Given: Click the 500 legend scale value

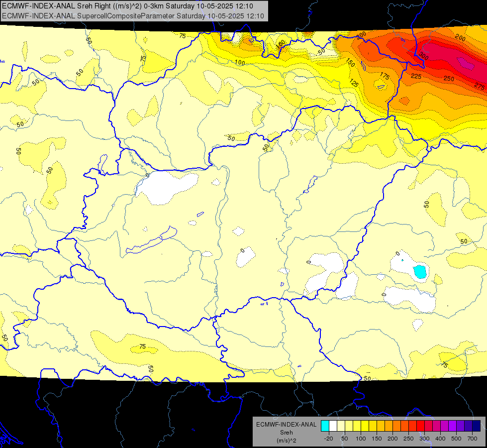Looking at the screenshot, I should click(x=456, y=439).
